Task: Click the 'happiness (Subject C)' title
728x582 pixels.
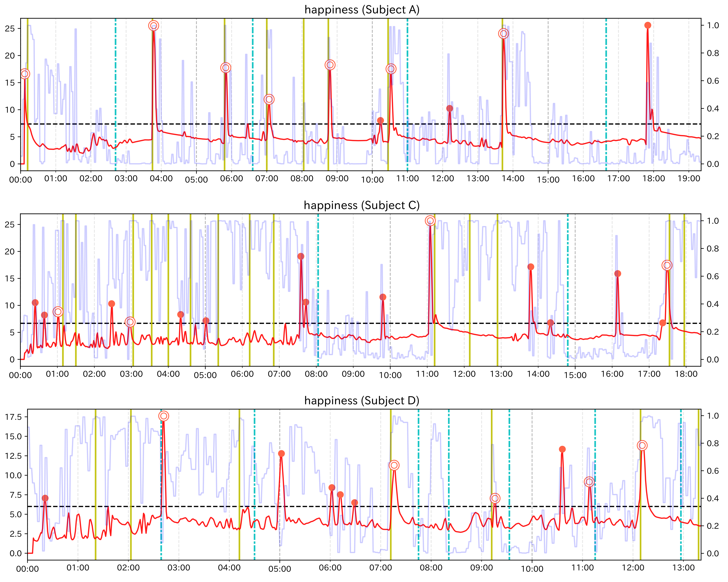Action: (x=362, y=205)
